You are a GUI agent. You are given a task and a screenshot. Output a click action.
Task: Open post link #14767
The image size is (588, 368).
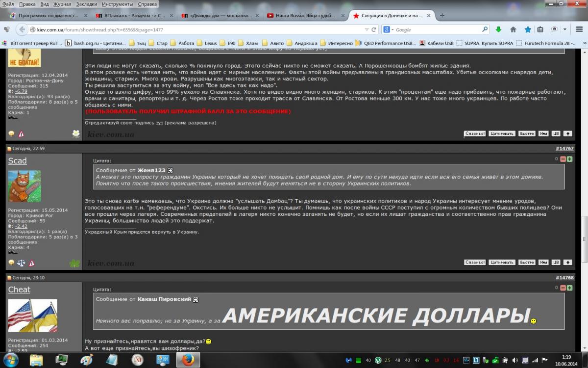[564, 149]
